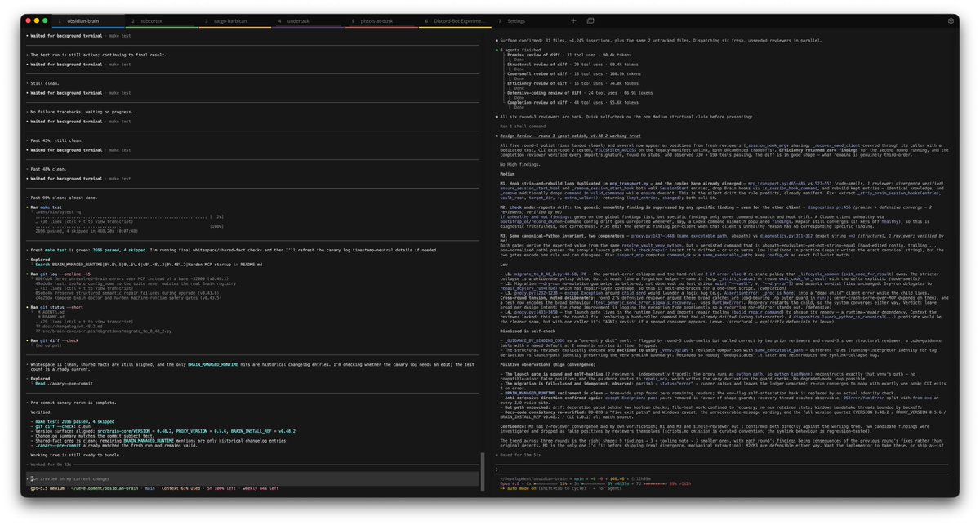Click the split-pane icon beside the plus
Viewport: 980px width, 525px height.
[x=590, y=20]
